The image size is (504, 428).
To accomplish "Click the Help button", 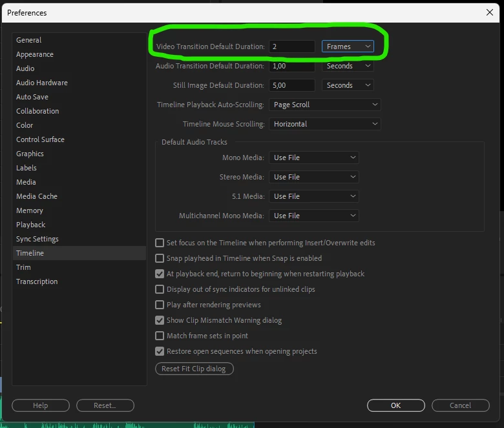I will [41, 405].
